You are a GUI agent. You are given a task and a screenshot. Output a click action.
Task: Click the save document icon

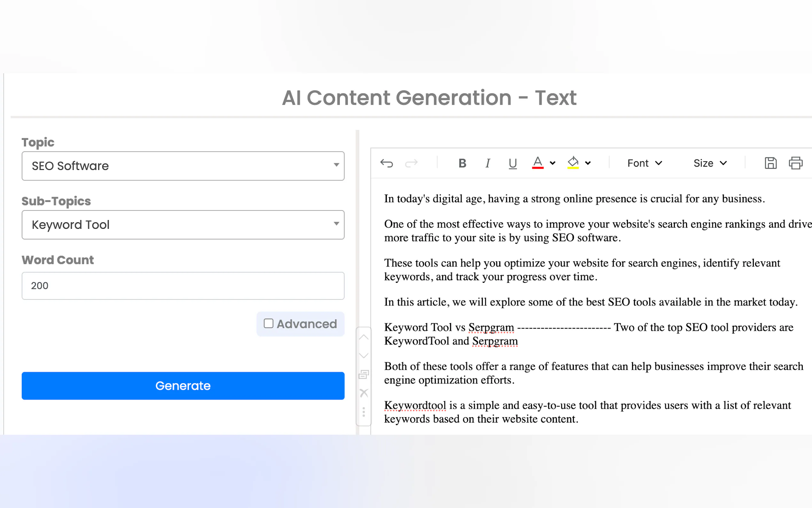[x=770, y=163]
